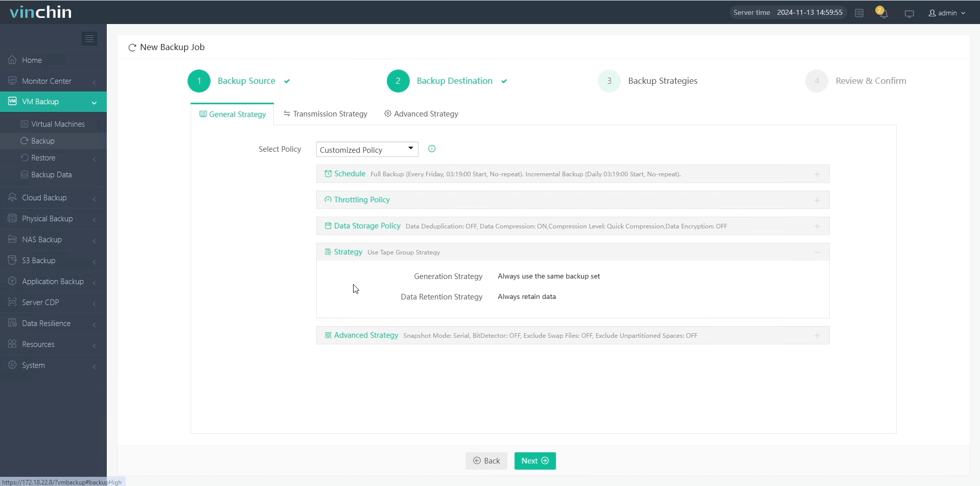Image resolution: width=980 pixels, height=486 pixels.
Task: Click 'Always use the same backup set' text
Action: (549, 276)
